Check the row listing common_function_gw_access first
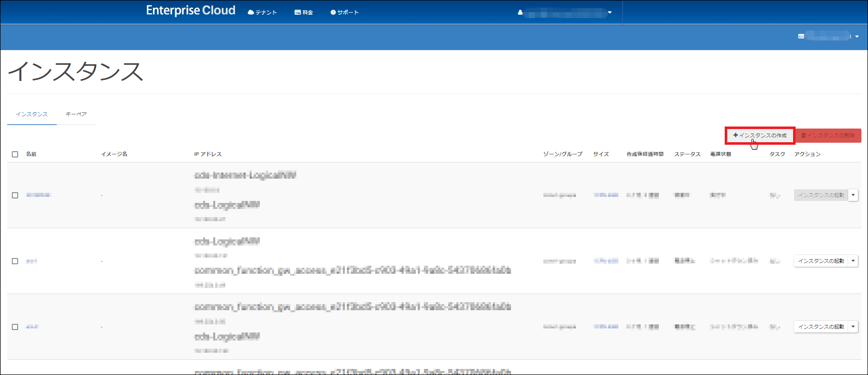The width and height of the screenshot is (868, 375). 15,327
